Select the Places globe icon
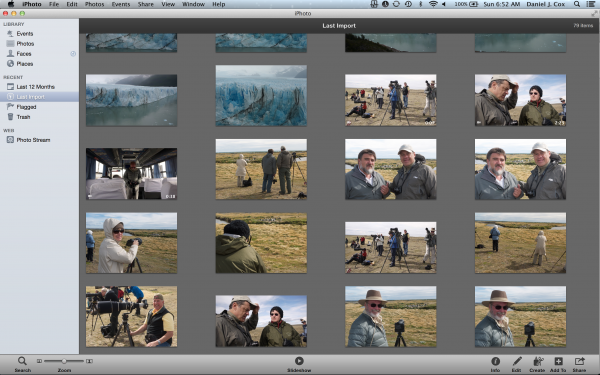The image size is (600, 375). coord(10,64)
